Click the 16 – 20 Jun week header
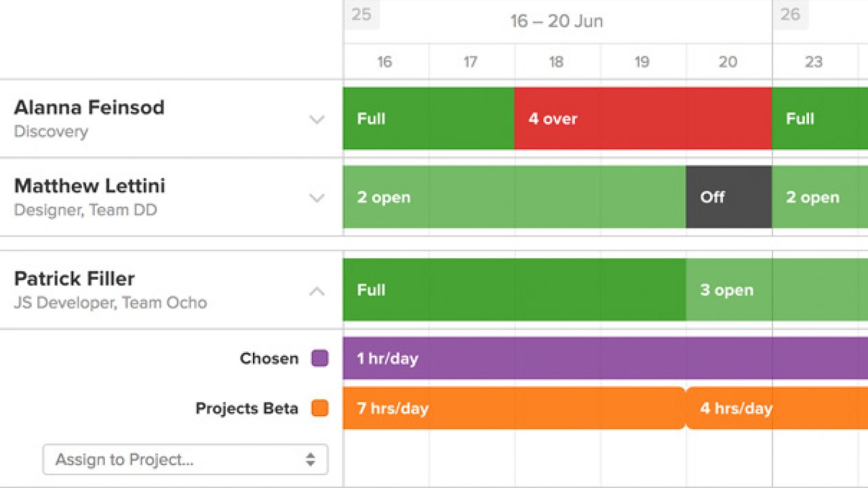 click(x=556, y=21)
